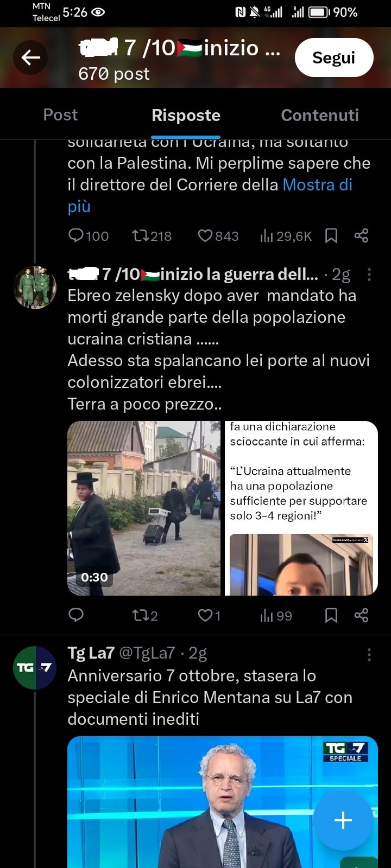The image size is (391, 868).
Task: Open the Tg La7 profile avatar
Action: click(35, 668)
